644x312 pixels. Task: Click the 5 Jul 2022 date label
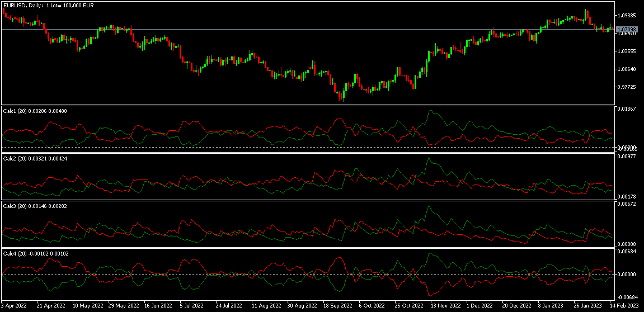point(191,306)
